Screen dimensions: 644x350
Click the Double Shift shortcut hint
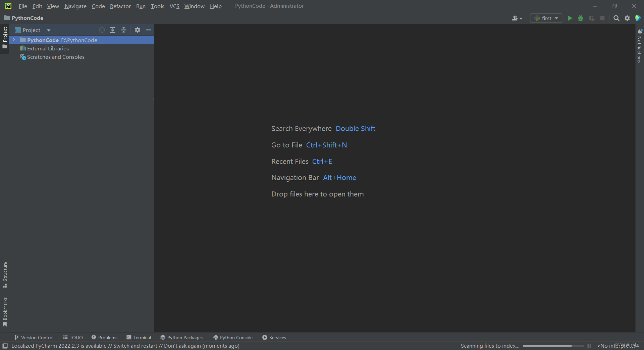click(x=356, y=129)
